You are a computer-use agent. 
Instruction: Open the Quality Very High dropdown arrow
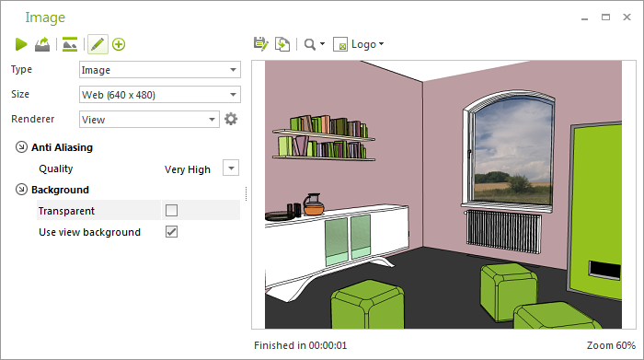[231, 168]
